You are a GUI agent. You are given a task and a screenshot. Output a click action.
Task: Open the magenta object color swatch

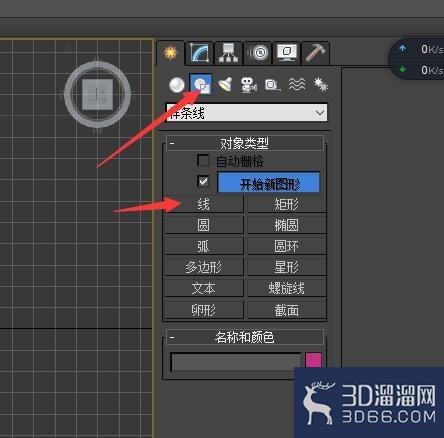click(313, 361)
